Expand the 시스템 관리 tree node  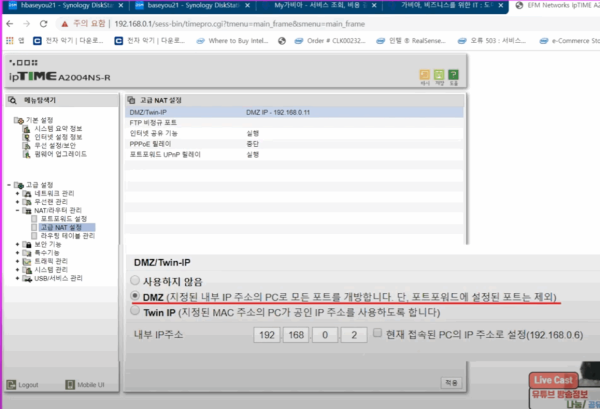point(17,270)
